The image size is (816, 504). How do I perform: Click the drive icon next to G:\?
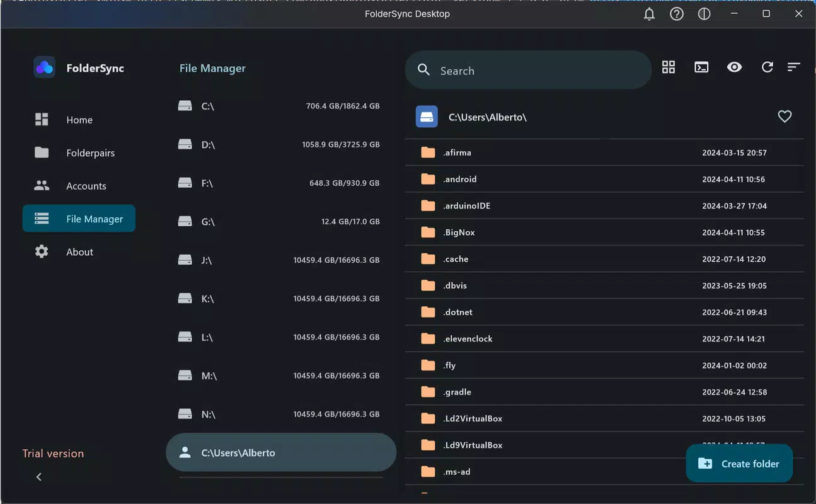click(x=185, y=221)
